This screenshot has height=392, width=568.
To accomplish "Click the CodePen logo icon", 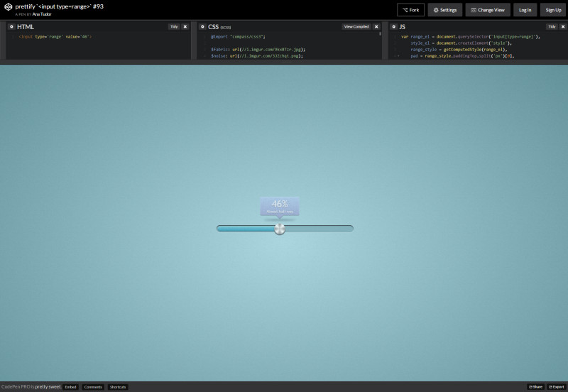I will click(x=8, y=9).
